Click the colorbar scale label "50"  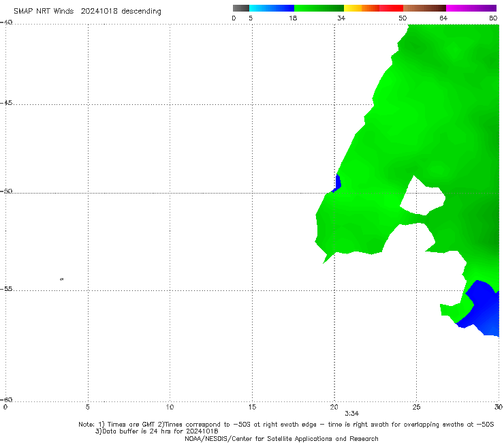pos(403,18)
